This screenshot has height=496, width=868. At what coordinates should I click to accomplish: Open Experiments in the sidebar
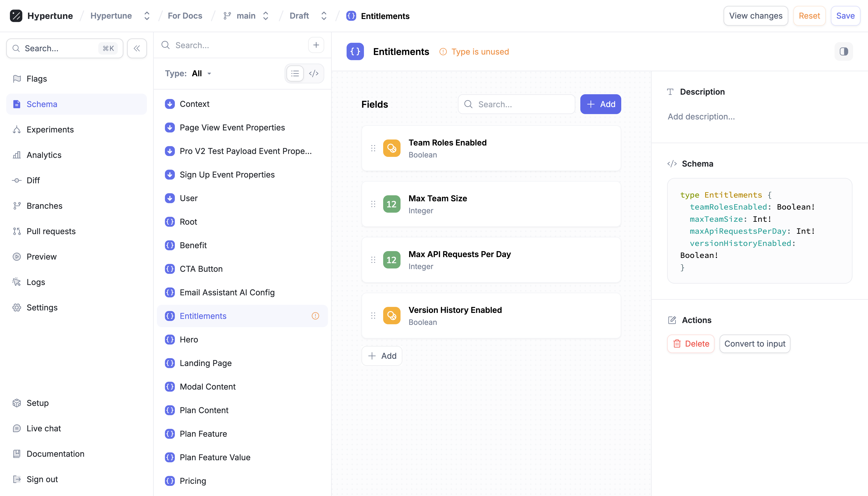[50, 129]
